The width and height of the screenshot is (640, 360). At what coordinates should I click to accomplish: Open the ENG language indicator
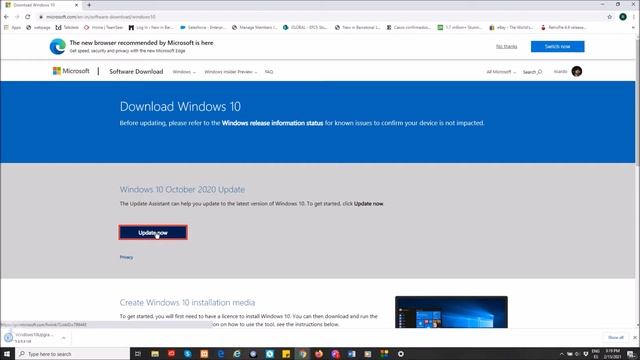596,354
